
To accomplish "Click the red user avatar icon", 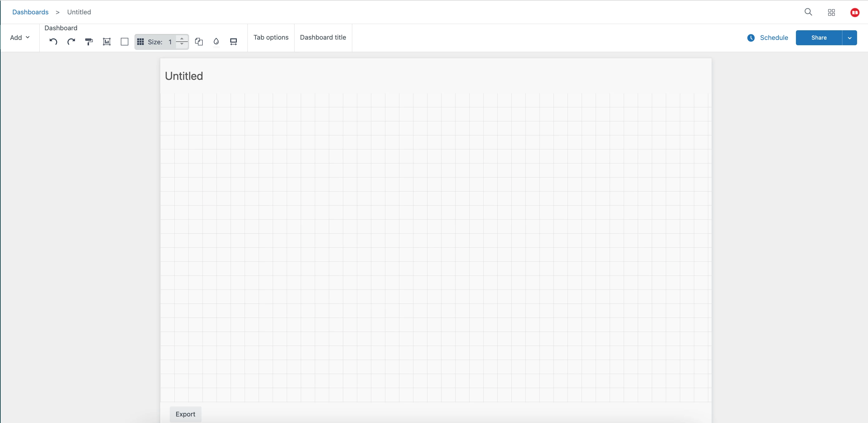I will point(855,12).
